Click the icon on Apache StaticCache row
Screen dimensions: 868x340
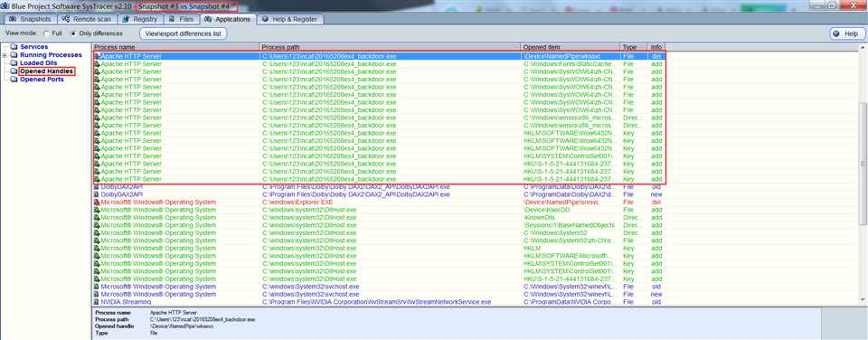click(x=97, y=64)
